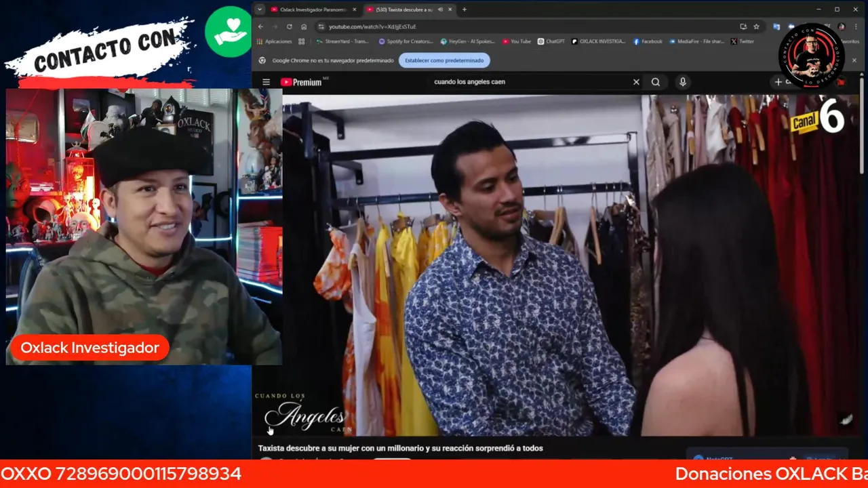The image size is (868, 488).
Task: Click the youtube.com address bar URL
Action: point(372,26)
